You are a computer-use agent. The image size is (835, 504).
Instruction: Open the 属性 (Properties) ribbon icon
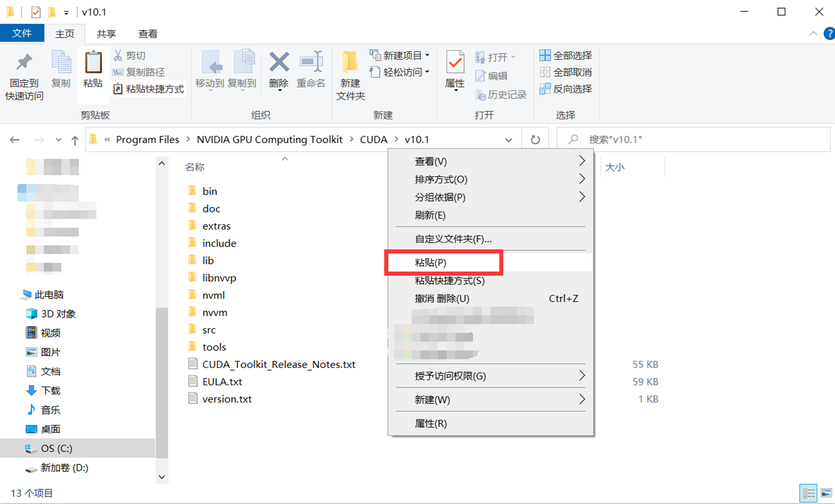(455, 75)
